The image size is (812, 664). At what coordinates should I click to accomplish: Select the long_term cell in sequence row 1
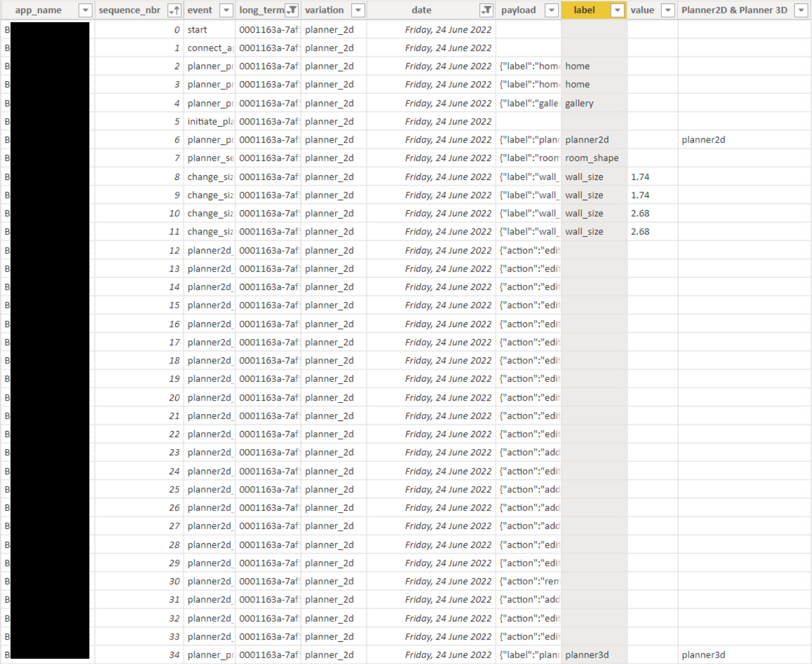[x=269, y=48]
